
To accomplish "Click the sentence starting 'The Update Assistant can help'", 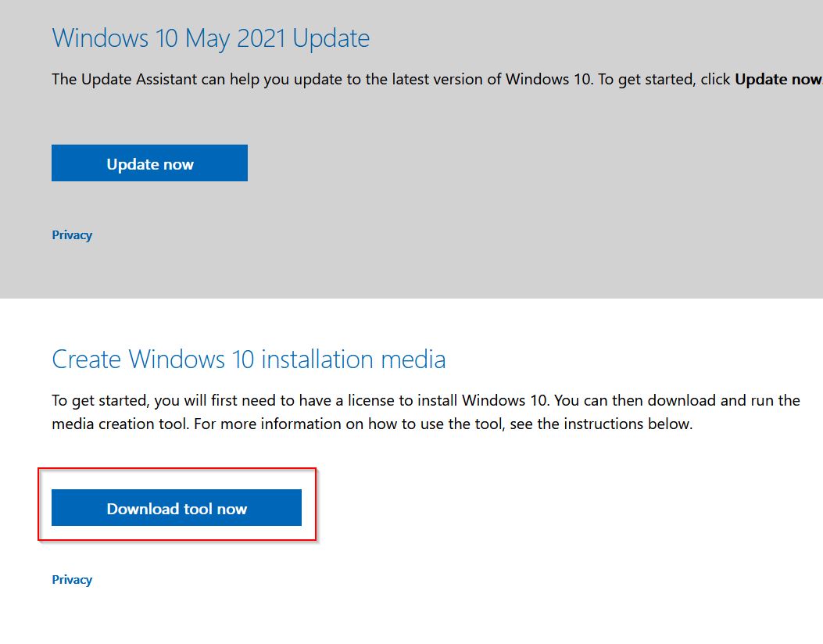I will coord(437,79).
